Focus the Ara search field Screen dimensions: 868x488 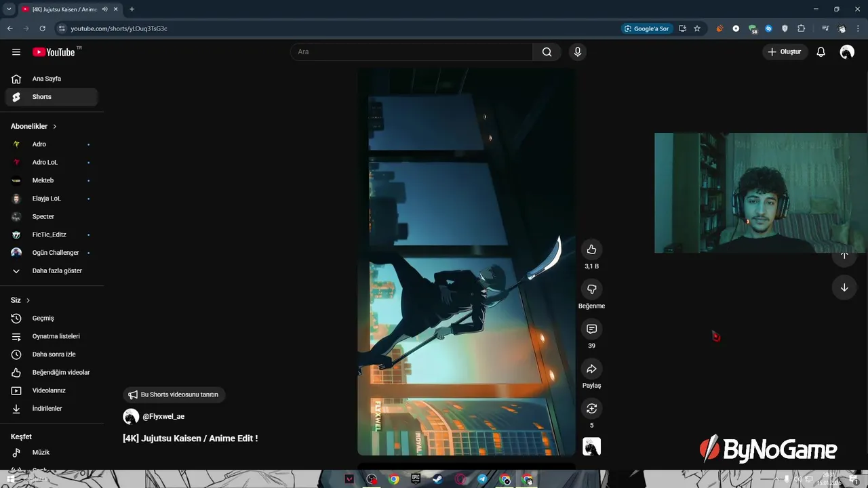412,52
